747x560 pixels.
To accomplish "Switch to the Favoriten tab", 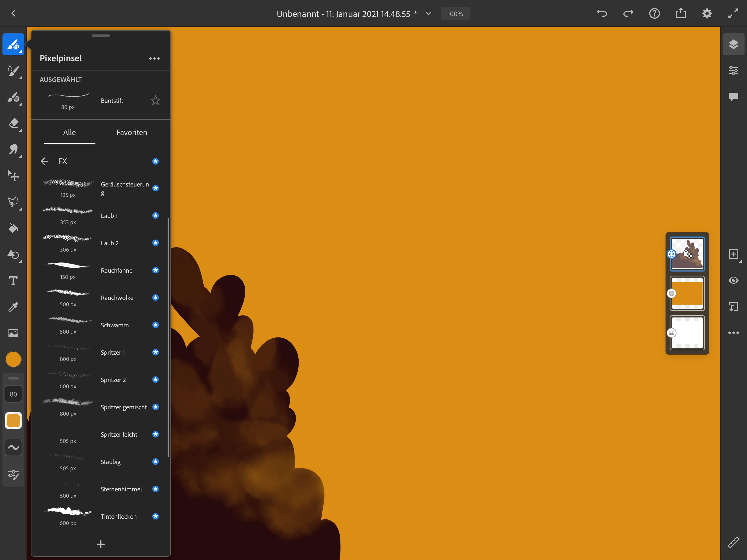I will coord(132,132).
